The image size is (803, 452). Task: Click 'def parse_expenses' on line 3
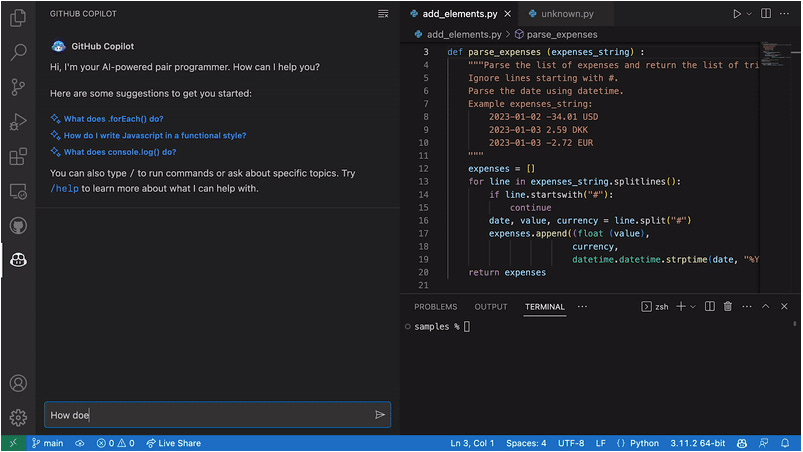(494, 52)
